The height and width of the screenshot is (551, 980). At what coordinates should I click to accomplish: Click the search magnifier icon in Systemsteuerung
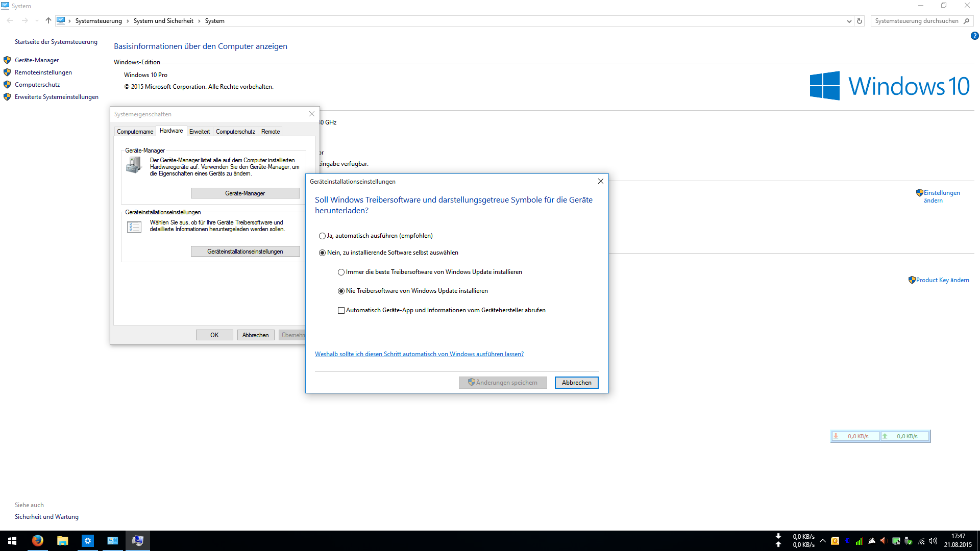point(966,21)
